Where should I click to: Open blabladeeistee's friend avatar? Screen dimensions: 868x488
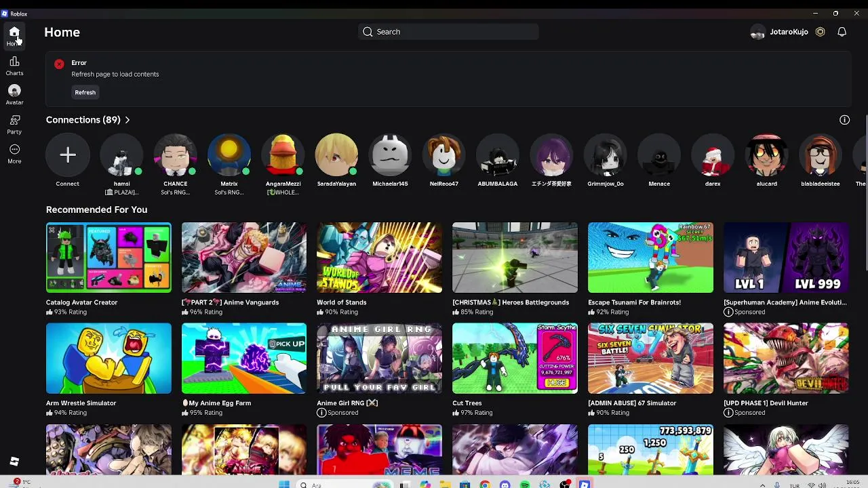coord(820,155)
